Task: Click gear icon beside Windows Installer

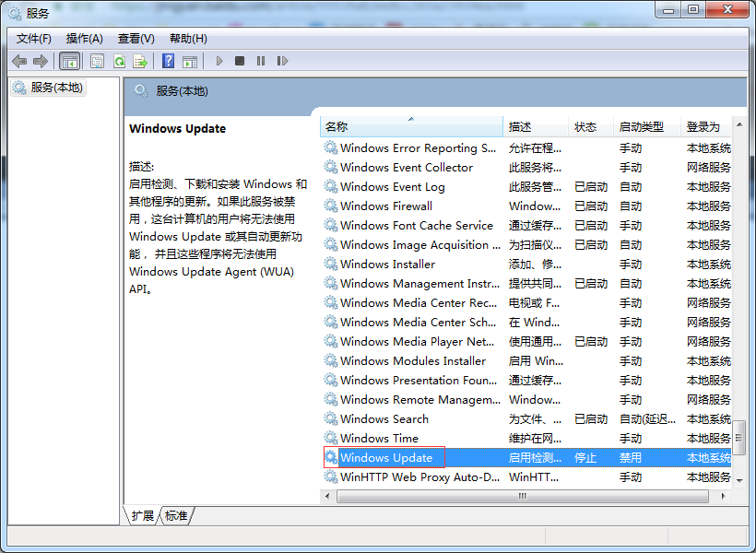Action: [x=331, y=265]
